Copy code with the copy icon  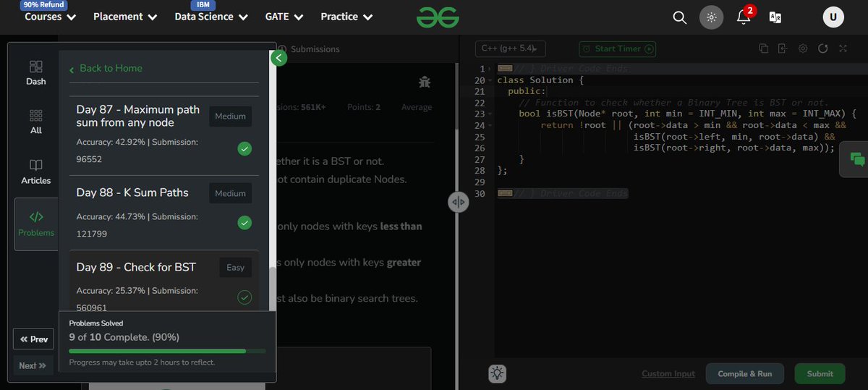763,48
